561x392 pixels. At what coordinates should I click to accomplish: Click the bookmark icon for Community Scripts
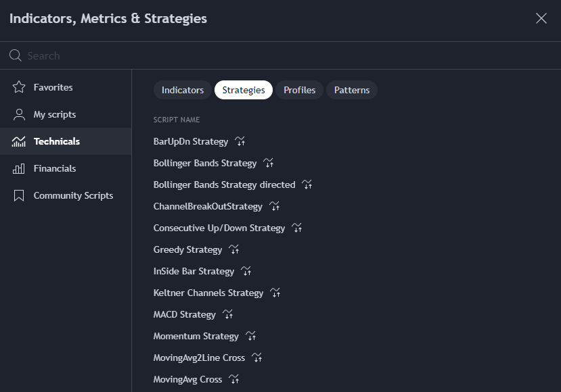[x=19, y=195]
